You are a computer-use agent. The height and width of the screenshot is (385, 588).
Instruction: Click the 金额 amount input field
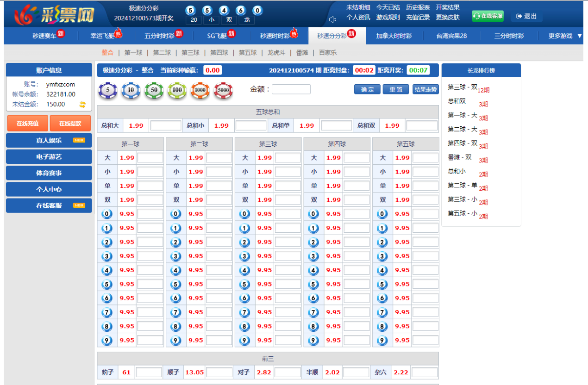click(x=291, y=89)
